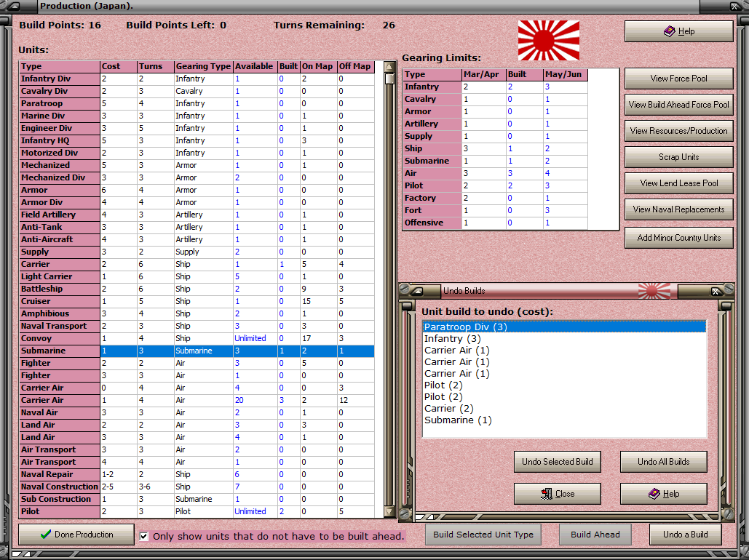Open View Force Pool
The height and width of the screenshot is (560, 749).
point(679,79)
